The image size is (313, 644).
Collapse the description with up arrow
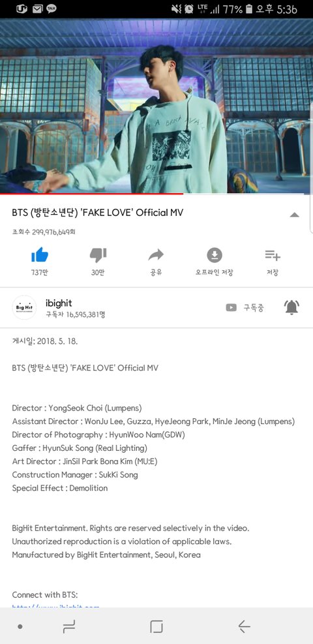pyautogui.click(x=295, y=215)
